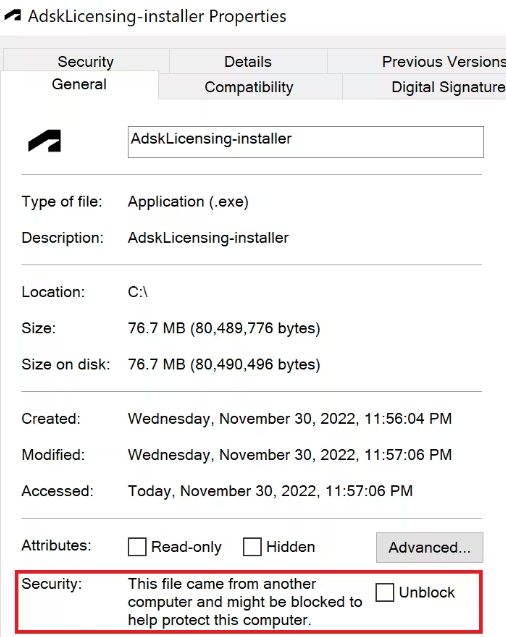Viewport: 506px width, 637px height.
Task: Click the Location value 'C:\'
Action: coord(138,292)
